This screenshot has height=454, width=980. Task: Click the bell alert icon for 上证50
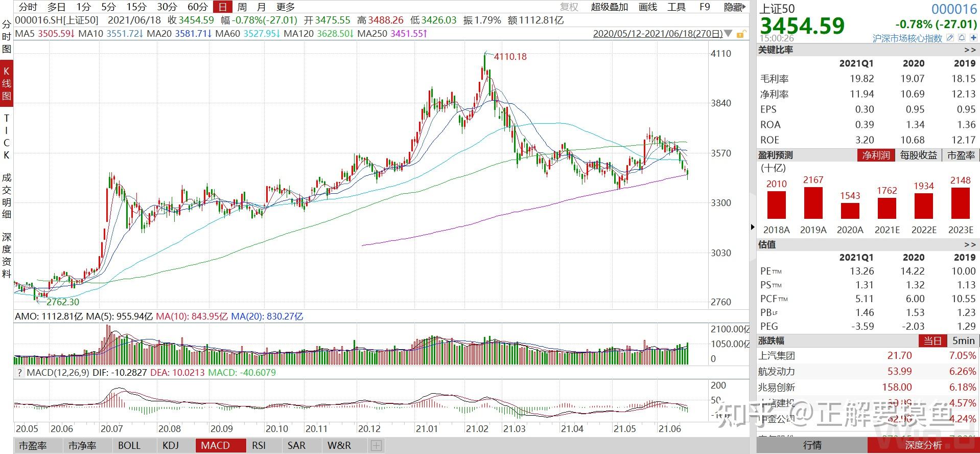961,38
